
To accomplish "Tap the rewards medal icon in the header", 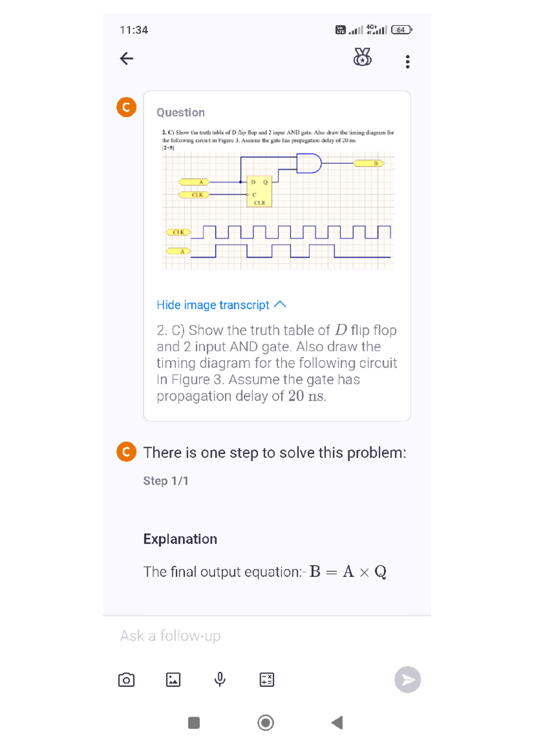I will 362,58.
